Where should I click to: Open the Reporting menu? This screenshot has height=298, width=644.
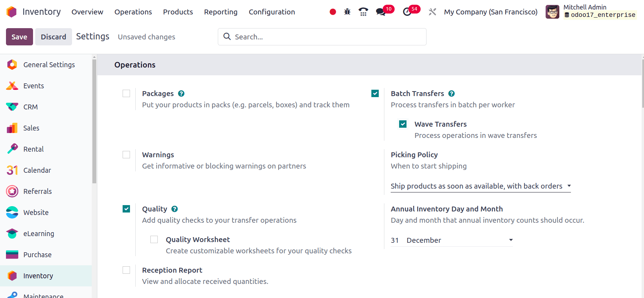(x=221, y=12)
